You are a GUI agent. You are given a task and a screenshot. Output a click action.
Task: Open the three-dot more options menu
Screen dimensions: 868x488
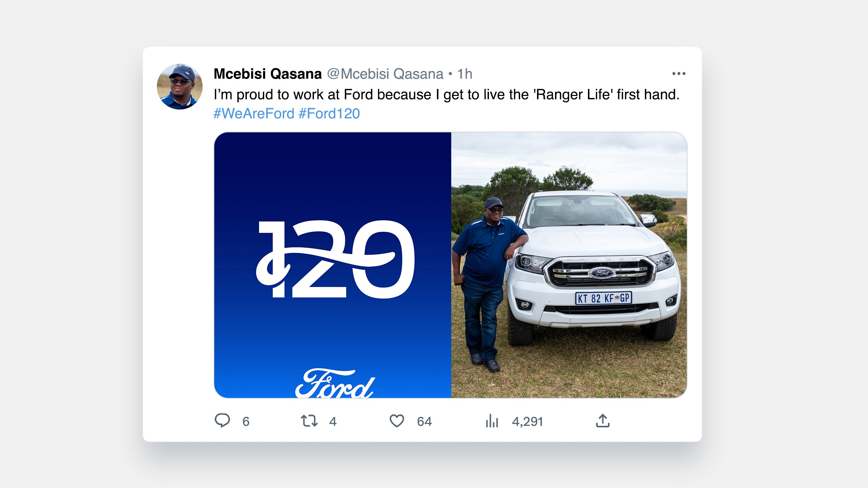[679, 74]
